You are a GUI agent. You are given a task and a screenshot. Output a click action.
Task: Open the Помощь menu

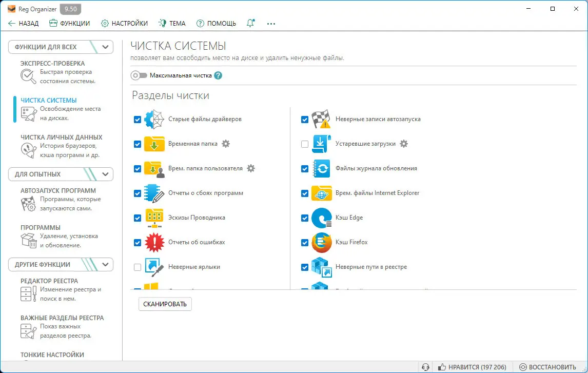tap(217, 23)
